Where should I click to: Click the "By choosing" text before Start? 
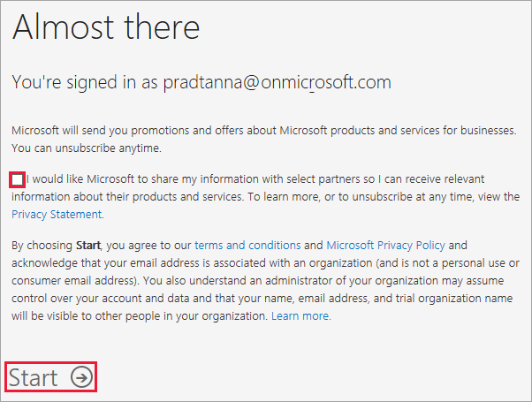(x=42, y=246)
